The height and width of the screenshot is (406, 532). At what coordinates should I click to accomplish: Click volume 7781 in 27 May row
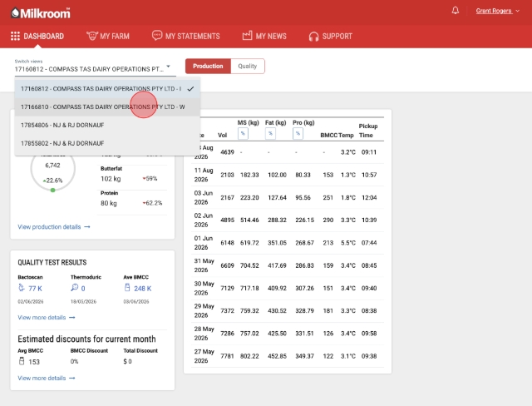227,356
